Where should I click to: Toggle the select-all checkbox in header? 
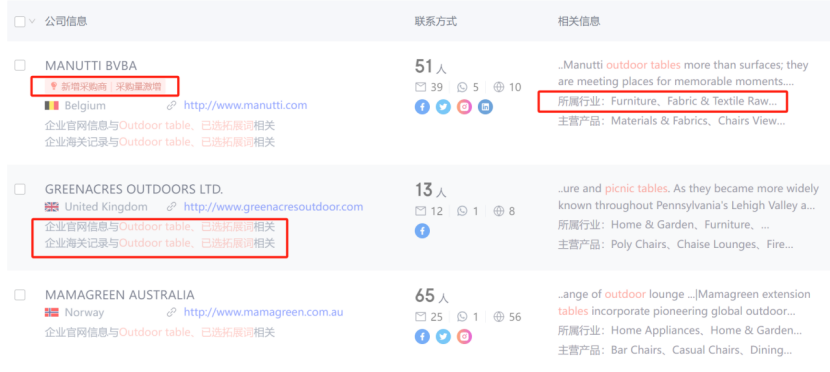[20, 22]
